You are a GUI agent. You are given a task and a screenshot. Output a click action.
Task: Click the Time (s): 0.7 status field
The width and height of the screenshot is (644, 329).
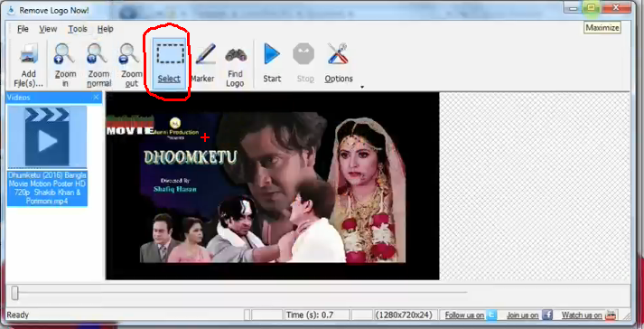(x=317, y=315)
